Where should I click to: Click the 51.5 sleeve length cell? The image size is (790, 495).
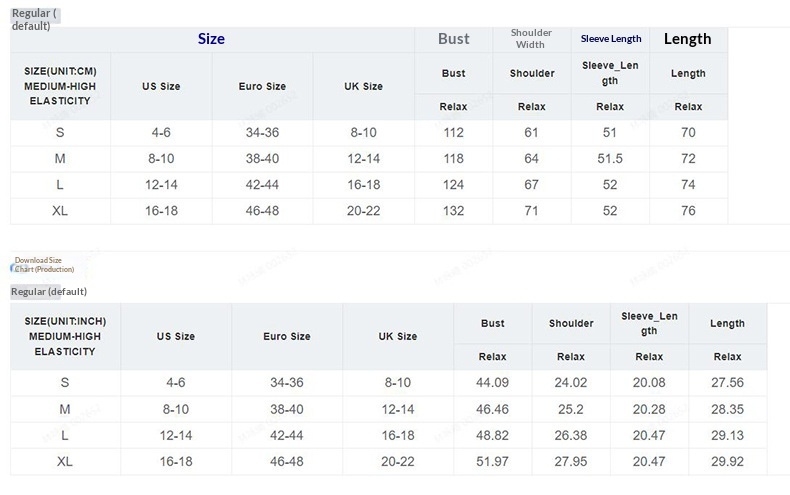click(610, 159)
